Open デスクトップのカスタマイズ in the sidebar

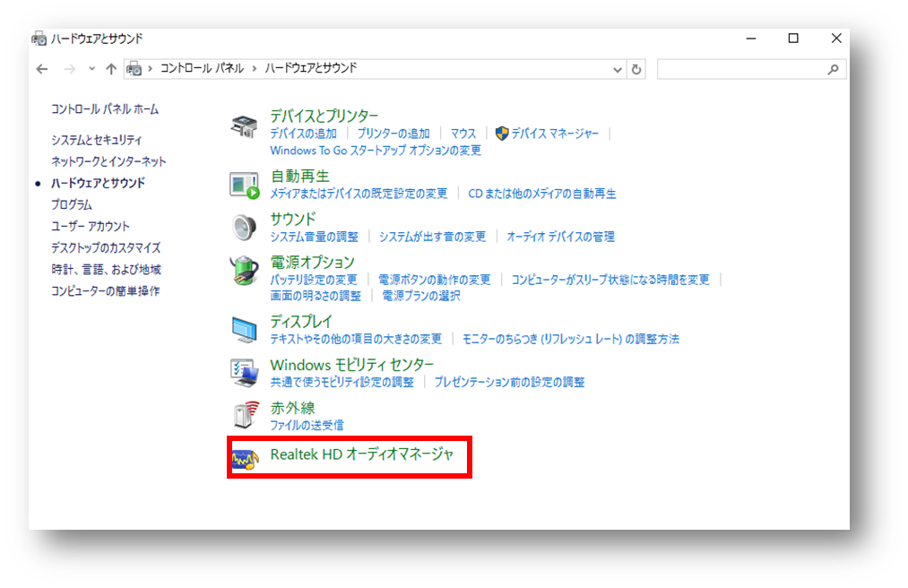click(x=106, y=248)
